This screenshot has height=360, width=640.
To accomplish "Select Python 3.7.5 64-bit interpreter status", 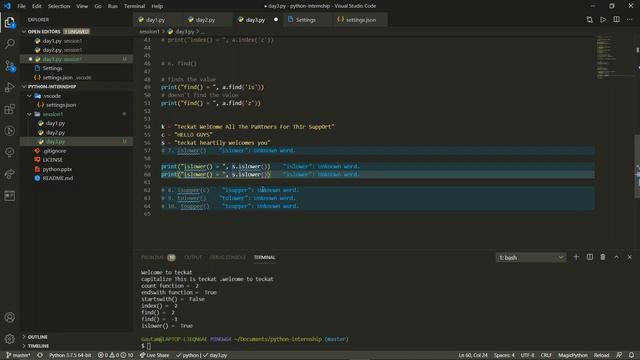I will [70, 355].
